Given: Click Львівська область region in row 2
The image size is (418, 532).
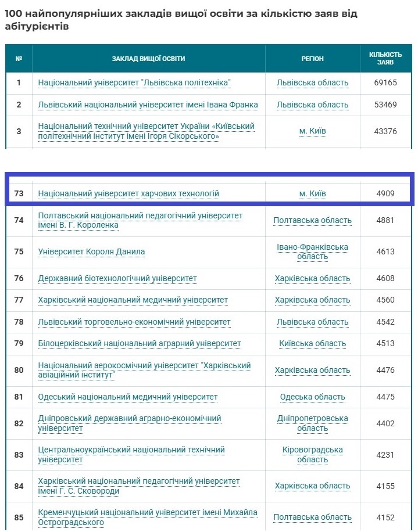Looking at the screenshot, I should point(312,105).
